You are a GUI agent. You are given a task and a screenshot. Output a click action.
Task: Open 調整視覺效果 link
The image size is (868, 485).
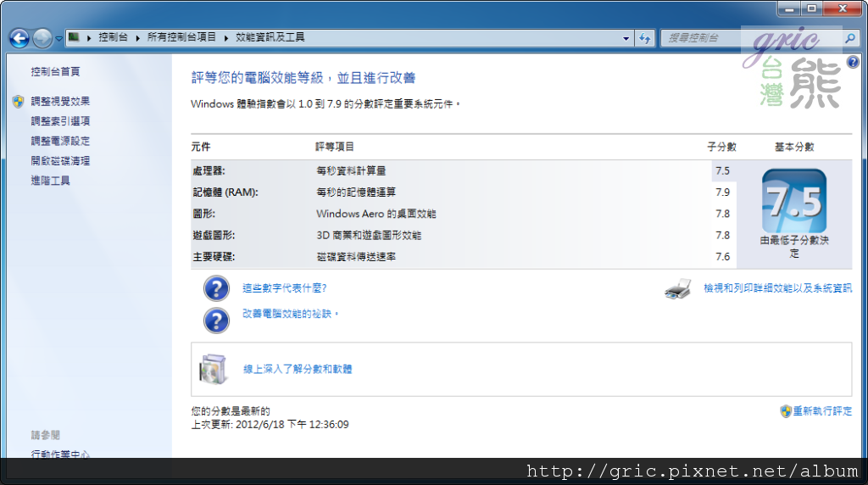tap(60, 101)
